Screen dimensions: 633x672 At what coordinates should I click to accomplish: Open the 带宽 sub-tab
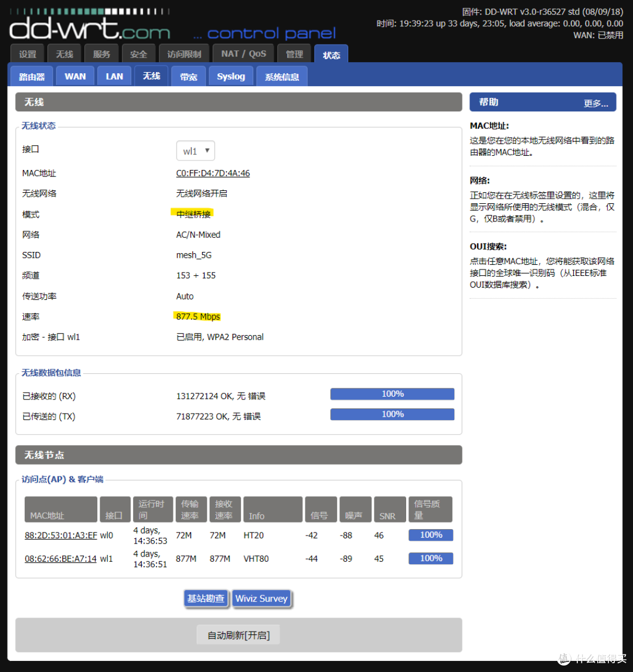click(x=188, y=76)
